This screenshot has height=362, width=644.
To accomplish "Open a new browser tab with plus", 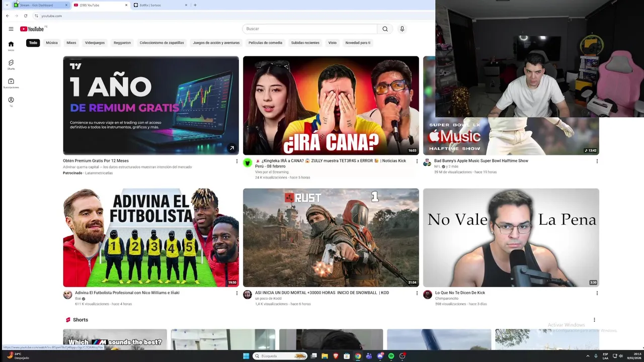I will 195,5.
